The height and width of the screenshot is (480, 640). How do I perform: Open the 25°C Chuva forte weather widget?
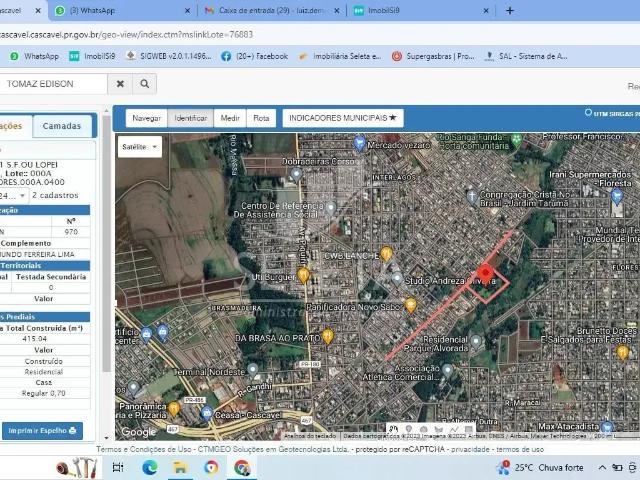(541, 468)
